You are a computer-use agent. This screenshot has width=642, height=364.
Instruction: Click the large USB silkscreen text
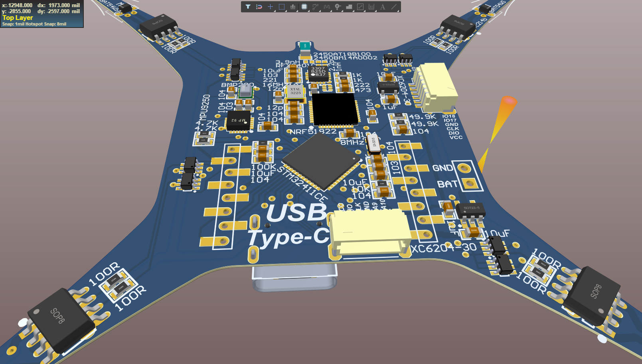tap(296, 213)
